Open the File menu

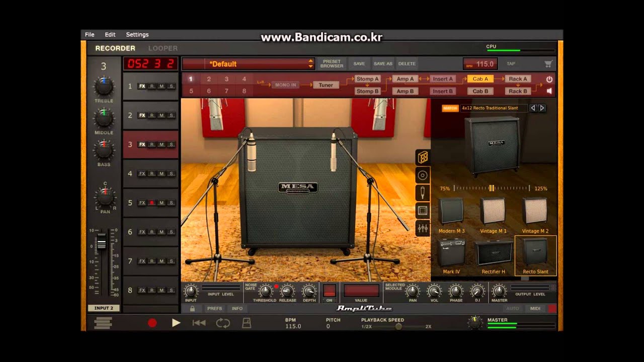coord(90,35)
